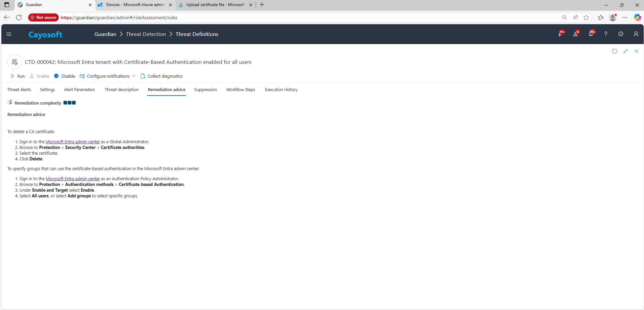Open the help question mark icon

point(605,34)
